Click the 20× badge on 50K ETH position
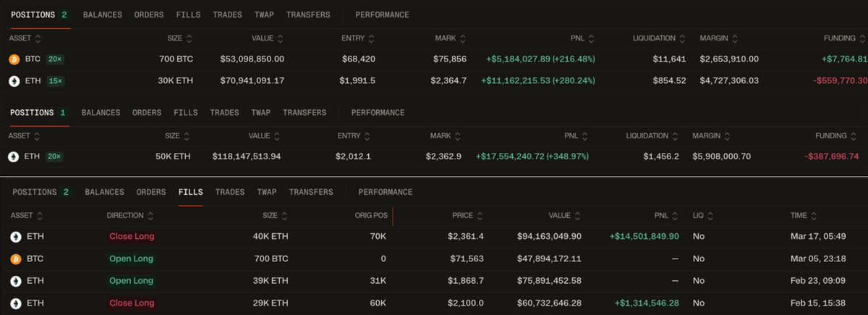 point(55,156)
